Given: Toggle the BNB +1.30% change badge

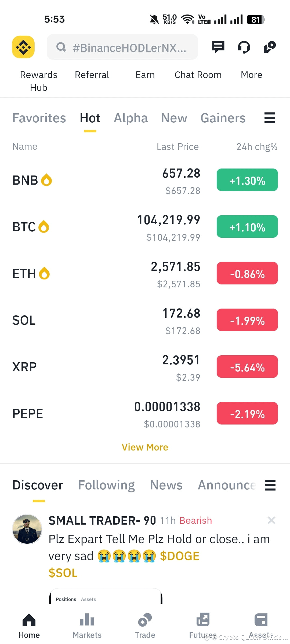Looking at the screenshot, I should (x=247, y=180).
